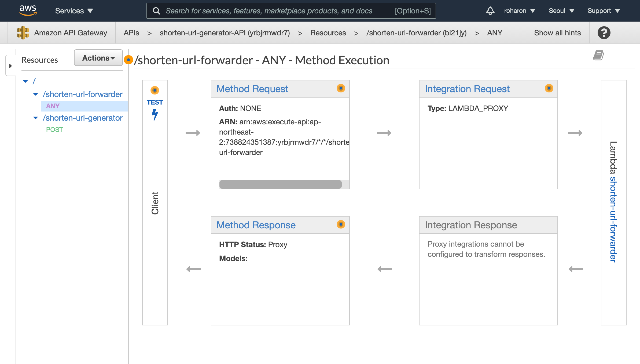Screen dimensions: 640x364
Task: Open the help question mark icon
Action: click(604, 33)
